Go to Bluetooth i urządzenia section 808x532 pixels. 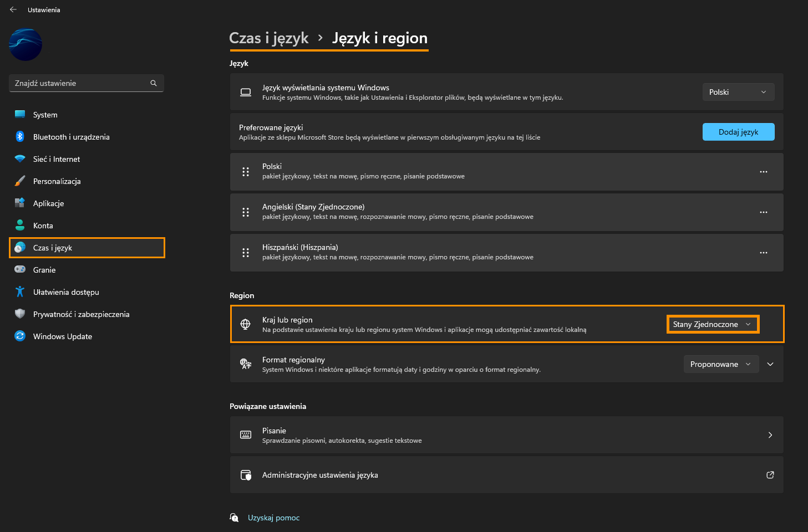coord(87,137)
